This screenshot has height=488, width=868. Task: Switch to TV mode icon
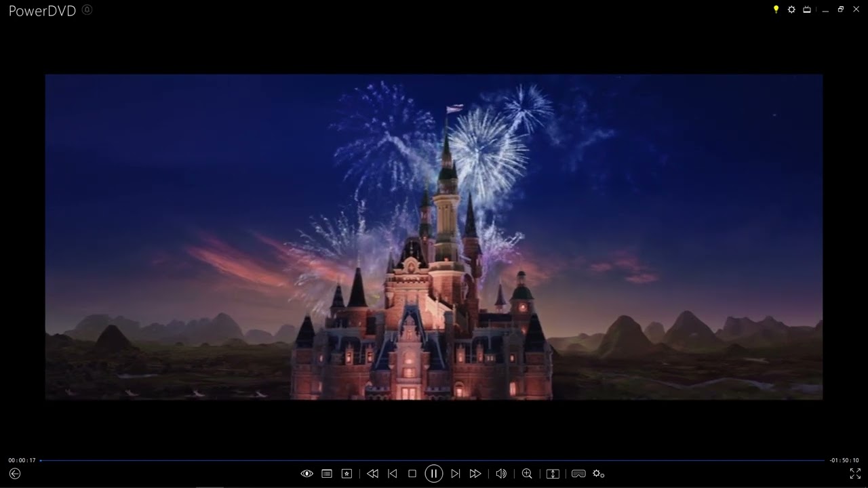click(807, 9)
